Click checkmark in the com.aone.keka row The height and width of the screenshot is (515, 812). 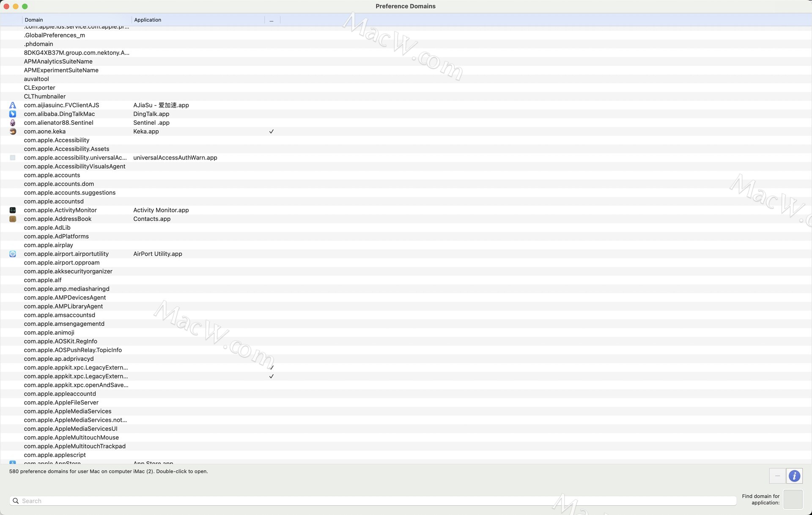tap(272, 132)
